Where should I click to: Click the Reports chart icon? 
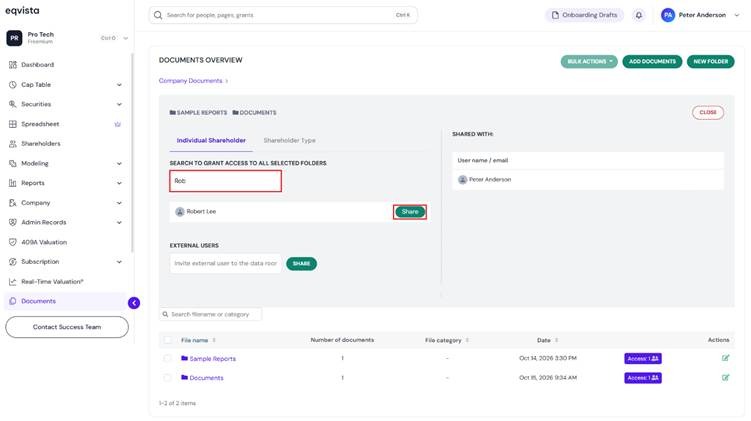[x=13, y=183]
